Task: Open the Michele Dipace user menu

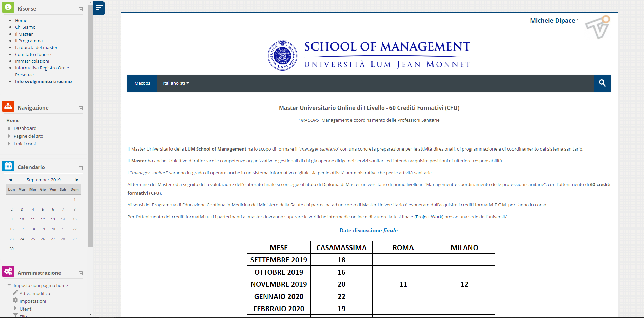Action: point(554,21)
